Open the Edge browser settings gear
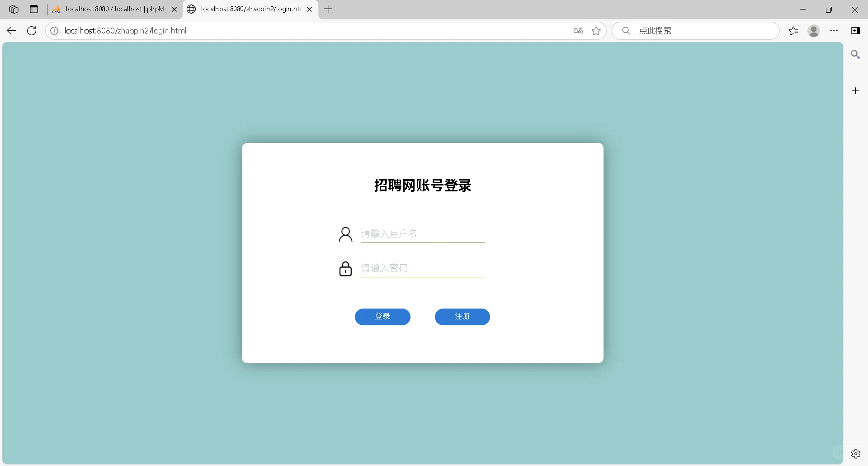Image resolution: width=868 pixels, height=466 pixels. (856, 453)
